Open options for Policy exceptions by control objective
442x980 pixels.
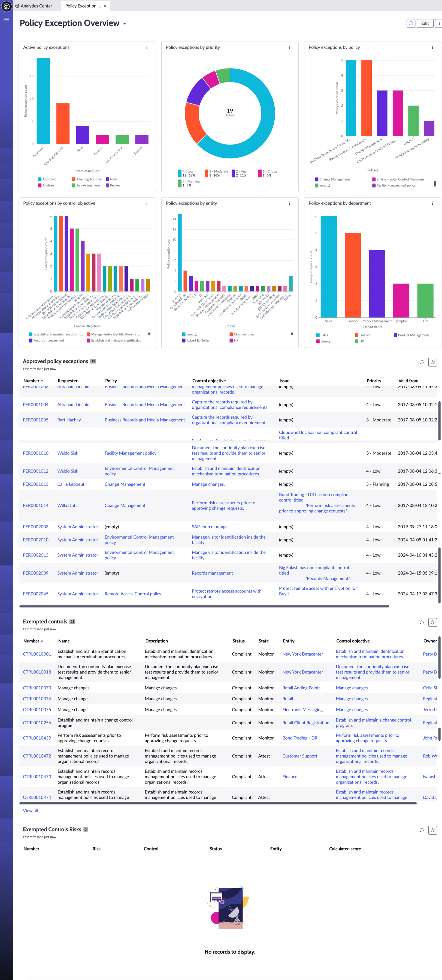point(147,204)
